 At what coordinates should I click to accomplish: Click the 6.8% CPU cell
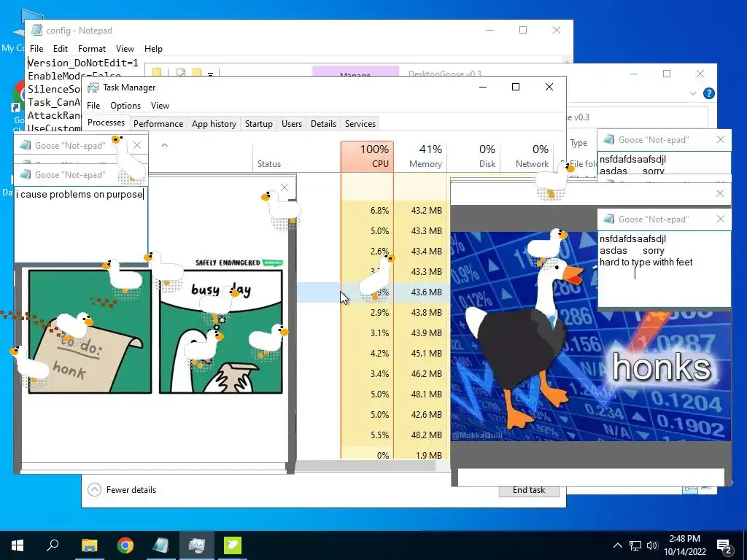[x=368, y=211]
